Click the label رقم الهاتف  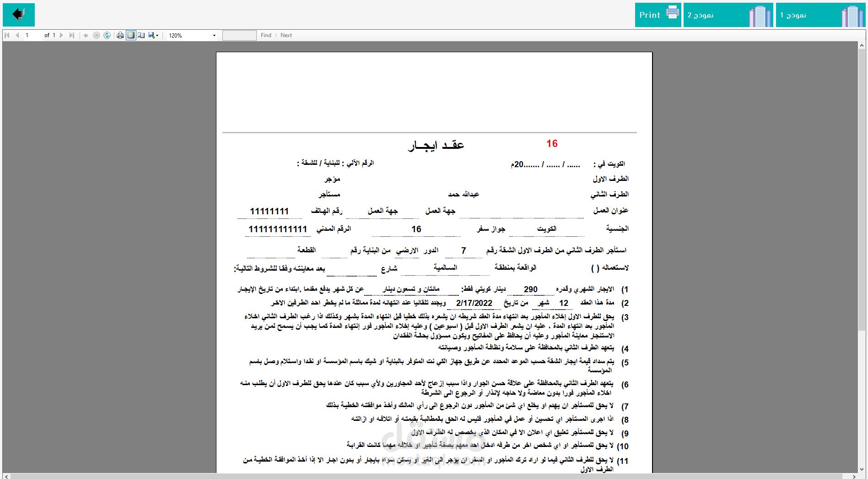pos(327,211)
